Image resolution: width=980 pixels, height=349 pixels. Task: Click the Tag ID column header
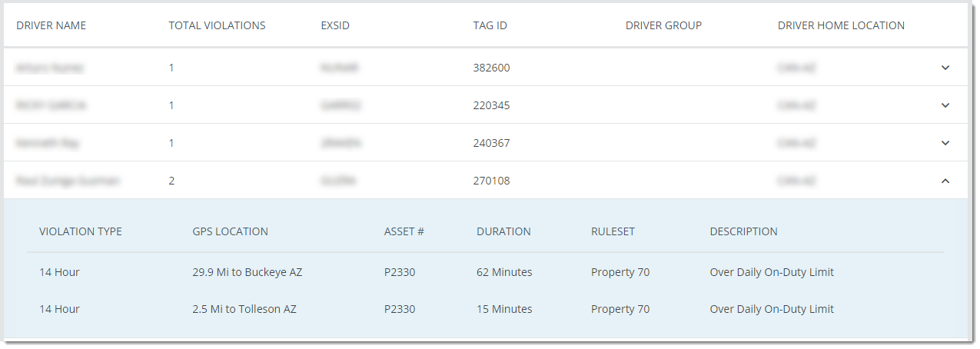click(x=490, y=25)
